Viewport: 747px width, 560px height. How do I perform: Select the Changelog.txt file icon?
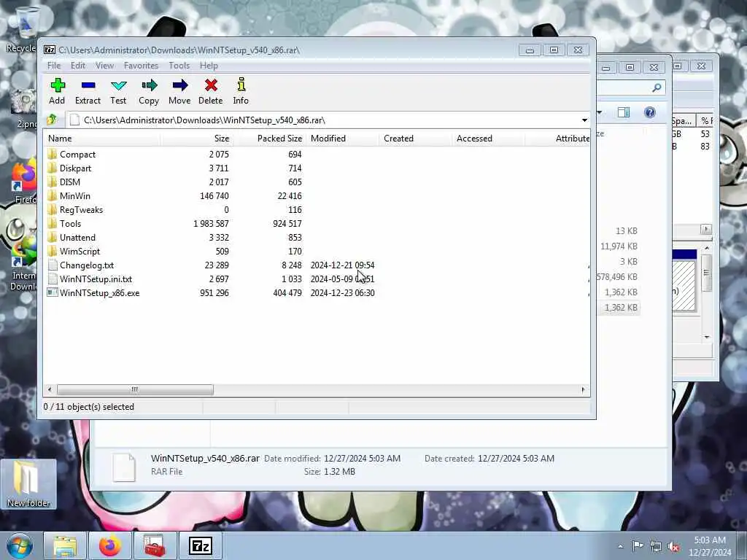[53, 265]
